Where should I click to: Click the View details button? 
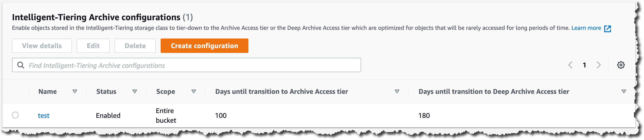(42, 46)
